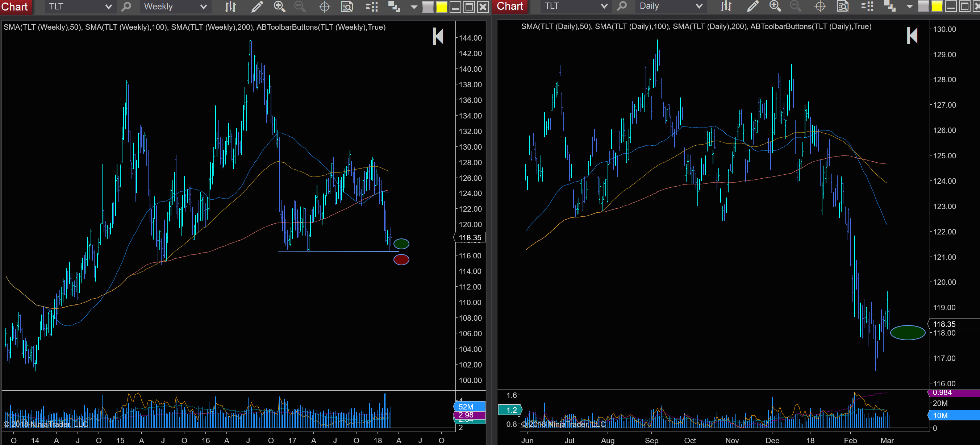Expand the toolbar overflow arrow in Weekly chart
This screenshot has width=980, height=445.
414,7
